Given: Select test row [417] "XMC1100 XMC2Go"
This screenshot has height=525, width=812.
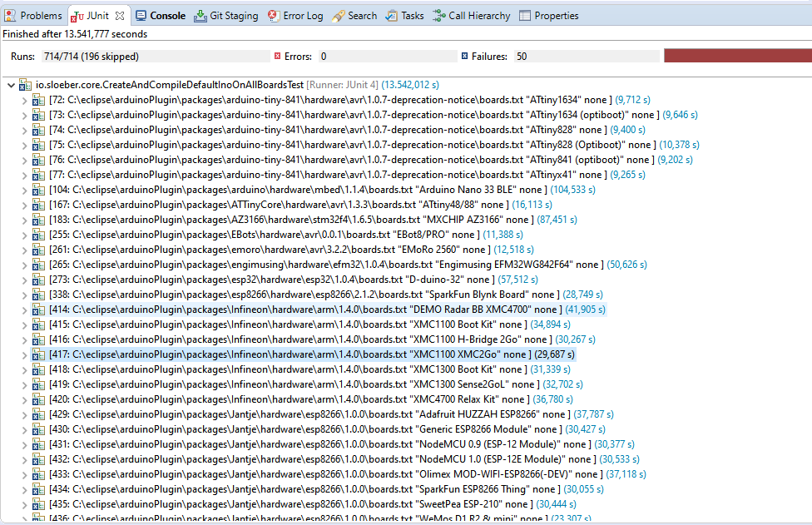Looking at the screenshot, I should (312, 355).
